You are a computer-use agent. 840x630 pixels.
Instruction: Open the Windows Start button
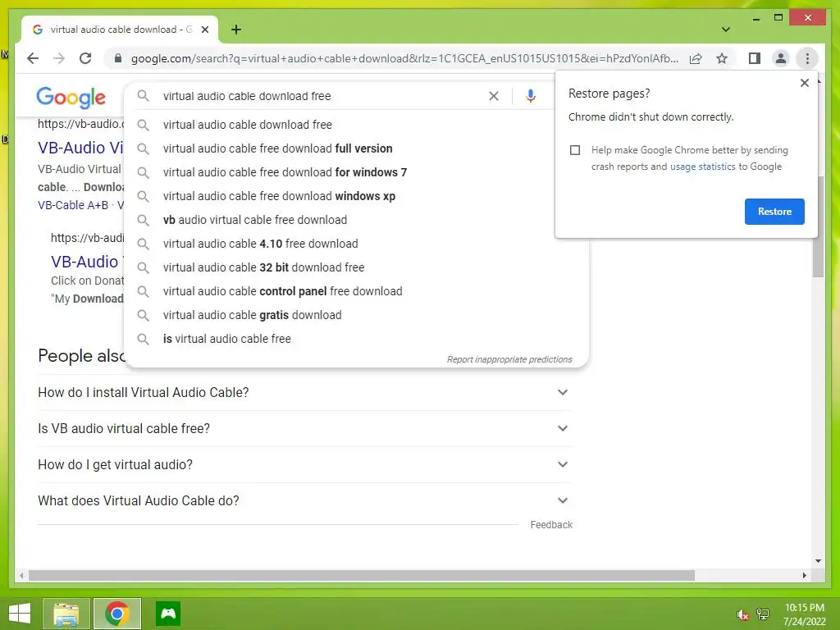tap(20, 614)
